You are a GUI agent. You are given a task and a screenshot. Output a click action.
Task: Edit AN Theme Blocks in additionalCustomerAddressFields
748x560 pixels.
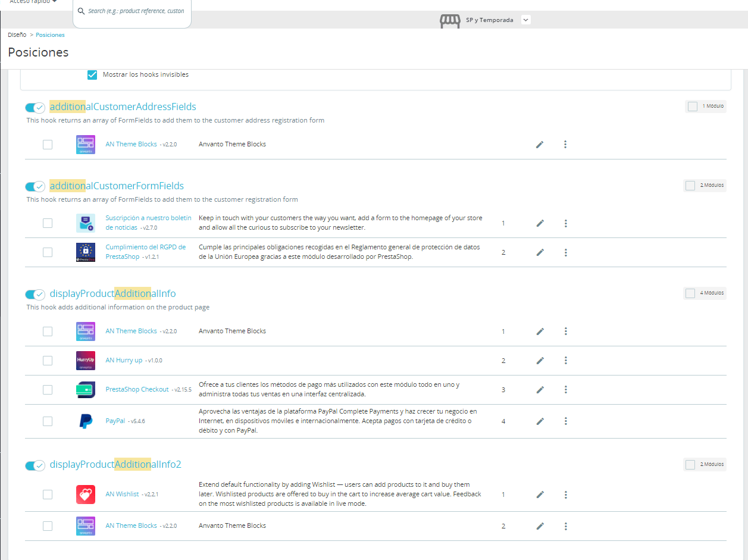(540, 145)
